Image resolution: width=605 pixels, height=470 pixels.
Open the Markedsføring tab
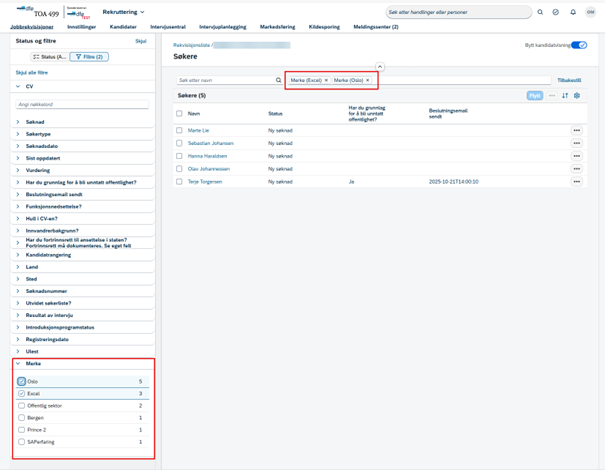pyautogui.click(x=277, y=27)
